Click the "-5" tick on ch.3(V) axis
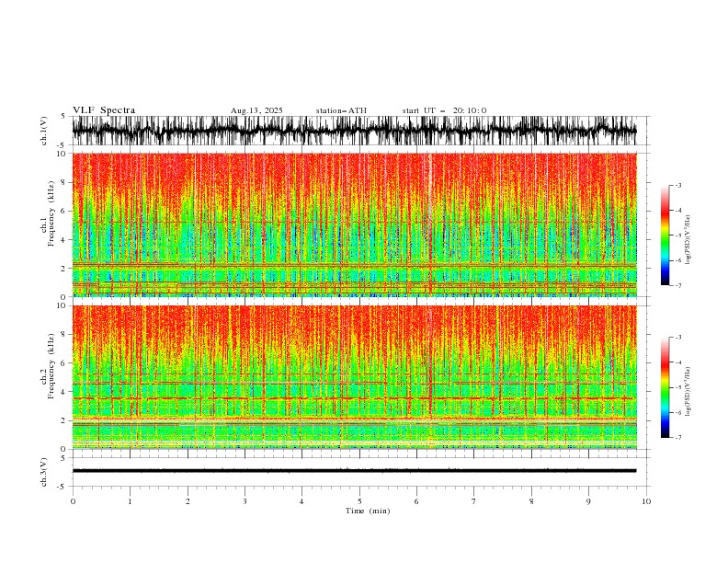 pos(63,487)
